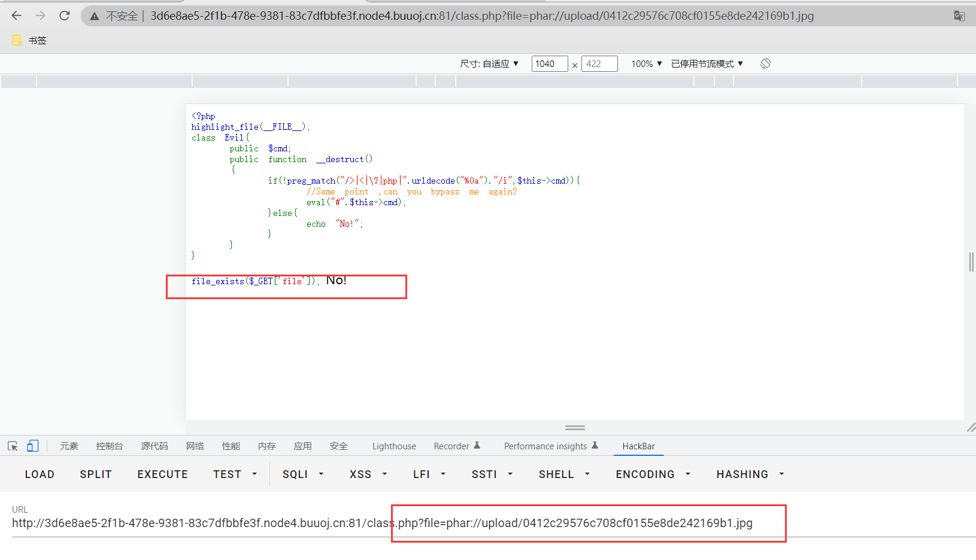
Task: Click the viewport bottom resize handle bar
Action: [575, 428]
